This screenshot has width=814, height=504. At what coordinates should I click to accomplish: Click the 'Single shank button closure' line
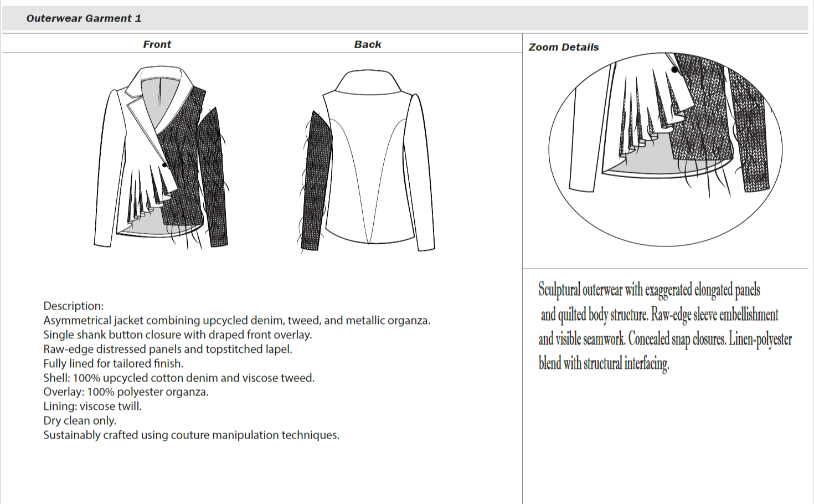point(177,335)
